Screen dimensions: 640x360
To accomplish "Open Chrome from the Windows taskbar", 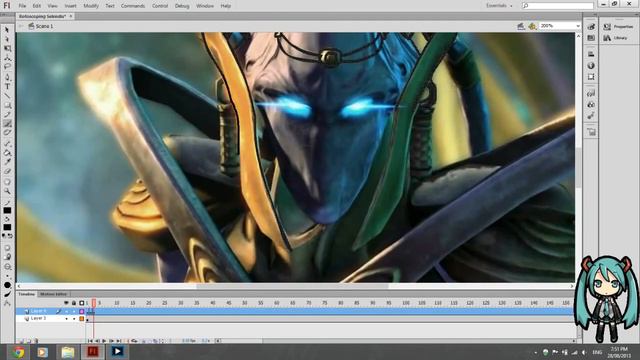I will 18,352.
